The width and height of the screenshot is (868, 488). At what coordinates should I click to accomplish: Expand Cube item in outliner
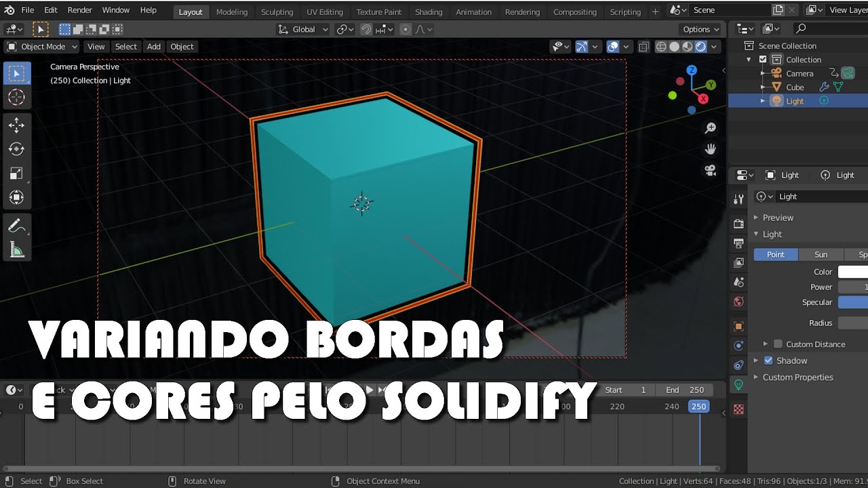(x=763, y=87)
